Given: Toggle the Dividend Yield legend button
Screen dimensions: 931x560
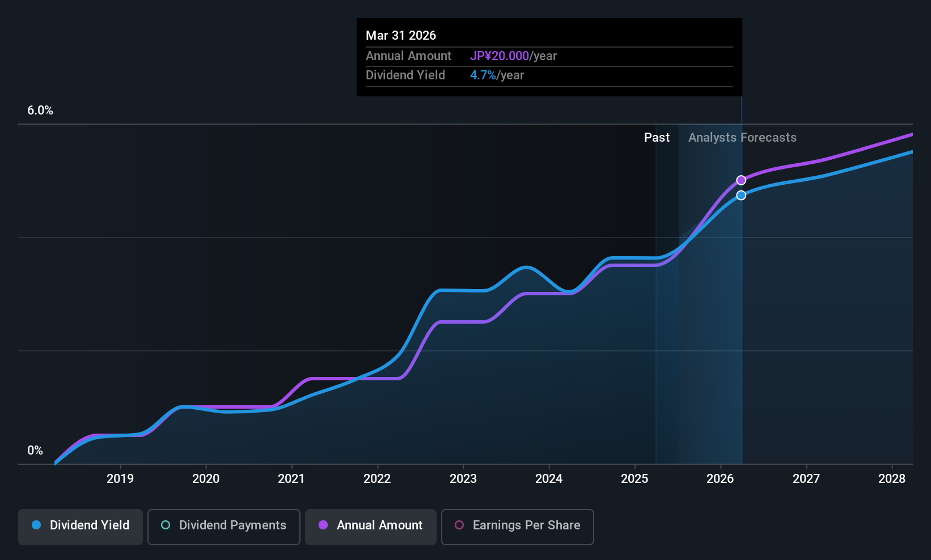Looking at the screenshot, I should pyautogui.click(x=81, y=527).
